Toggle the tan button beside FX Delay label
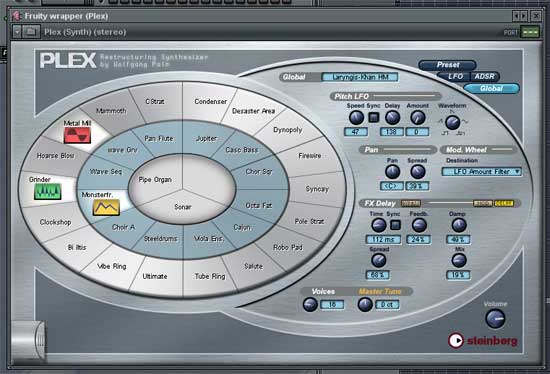 click(x=411, y=203)
